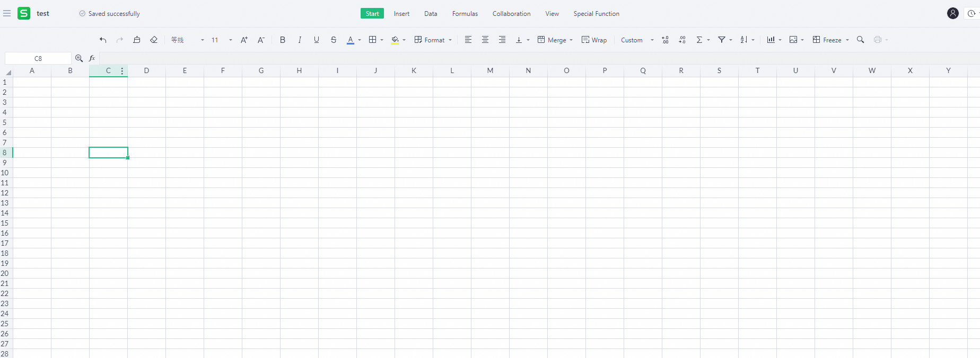
Task: Click the redo arrow icon
Action: (x=120, y=40)
